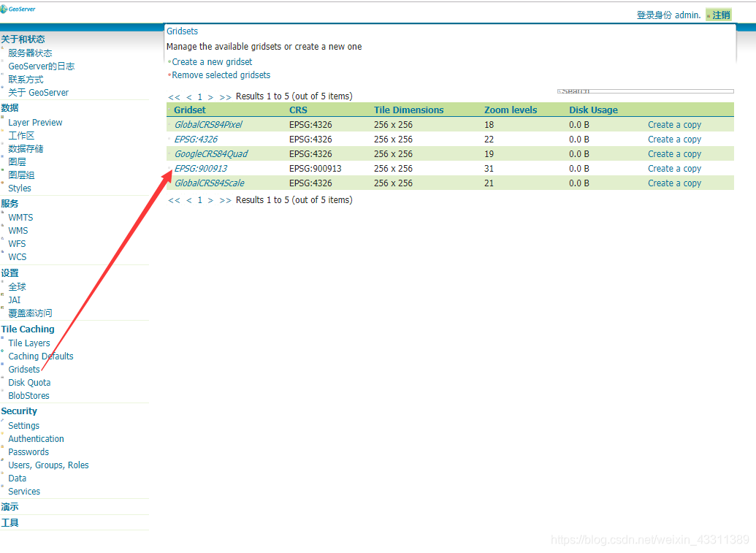Remove selected gridsets
This screenshot has height=553, width=756.
[221, 75]
